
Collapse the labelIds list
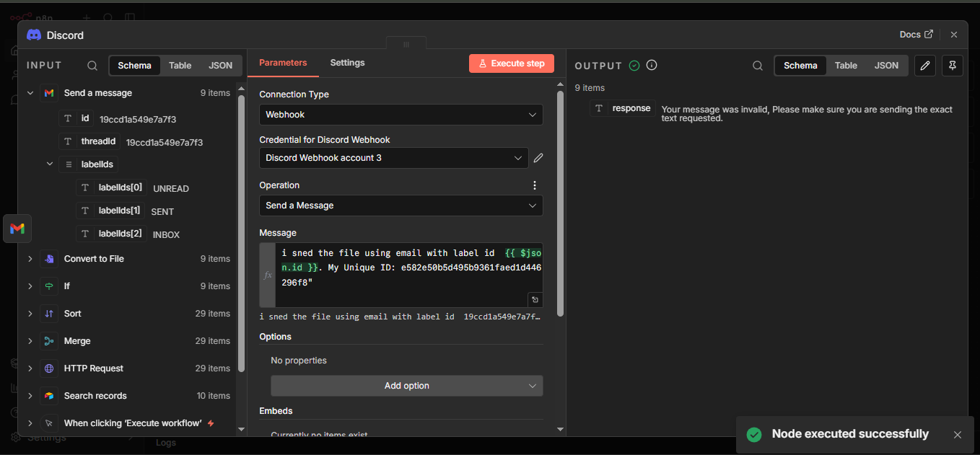point(50,164)
